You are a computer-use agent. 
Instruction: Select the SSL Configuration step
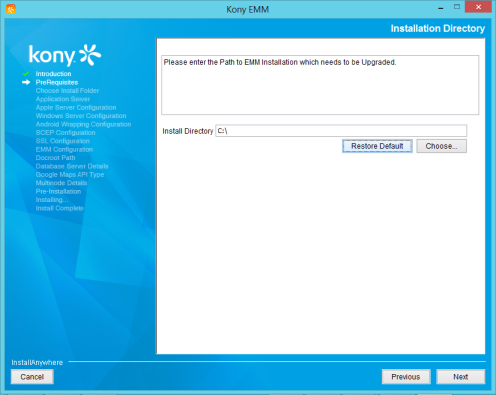63,141
